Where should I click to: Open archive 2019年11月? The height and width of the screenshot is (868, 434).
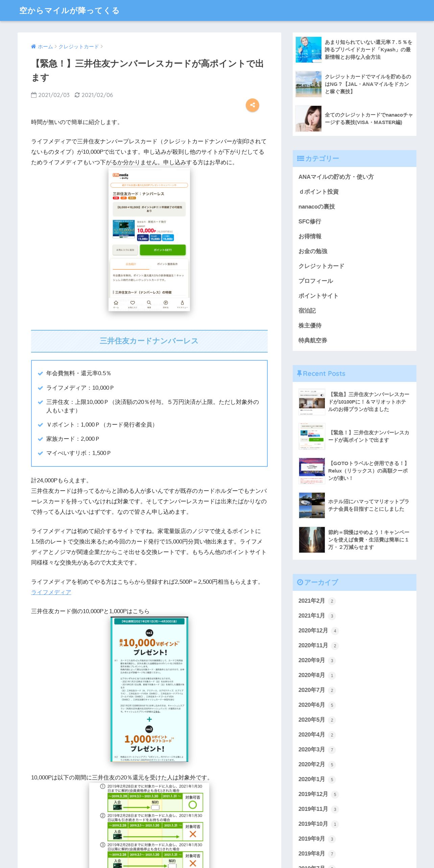[x=313, y=809]
